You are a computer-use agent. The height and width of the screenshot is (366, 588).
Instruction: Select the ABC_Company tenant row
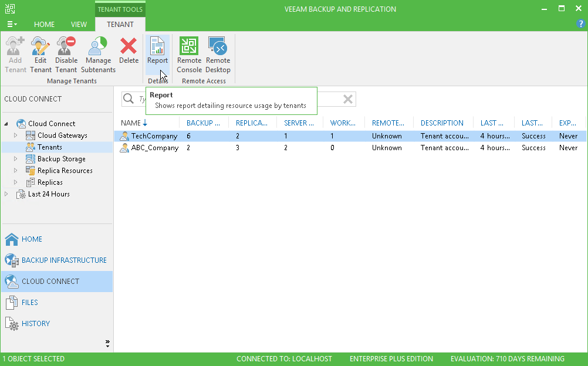pyautogui.click(x=350, y=148)
